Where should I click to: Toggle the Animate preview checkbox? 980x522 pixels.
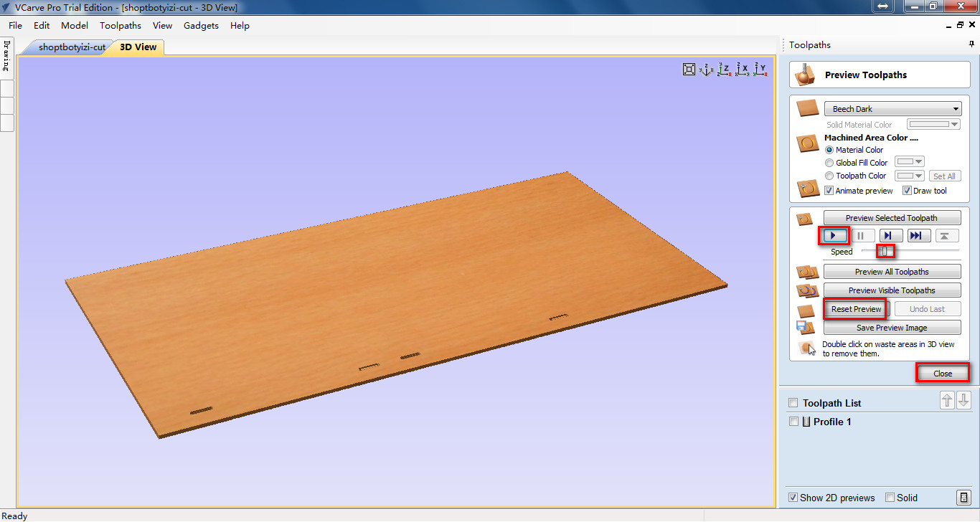(829, 191)
